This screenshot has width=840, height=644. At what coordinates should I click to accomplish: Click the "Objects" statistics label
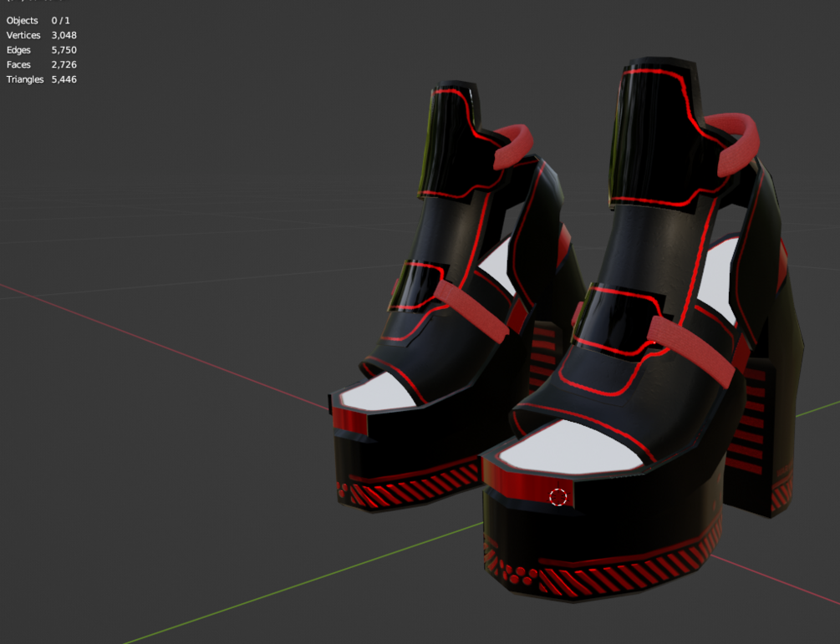click(22, 20)
